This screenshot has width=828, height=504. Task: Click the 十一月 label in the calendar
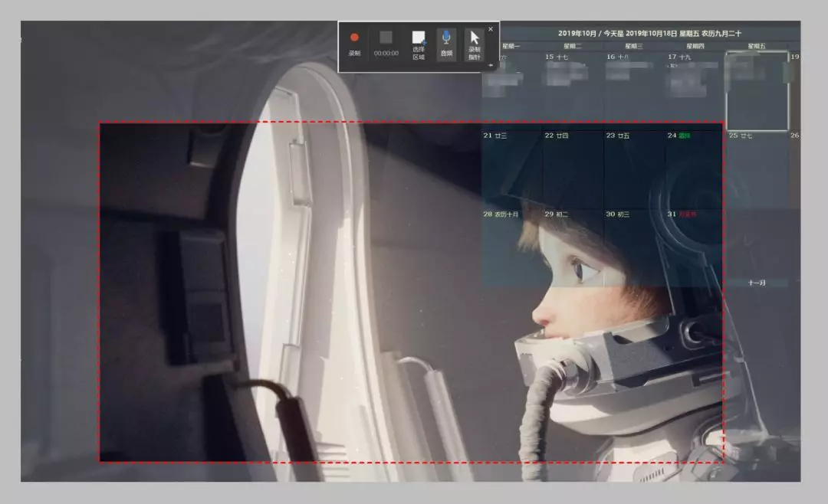(x=757, y=283)
